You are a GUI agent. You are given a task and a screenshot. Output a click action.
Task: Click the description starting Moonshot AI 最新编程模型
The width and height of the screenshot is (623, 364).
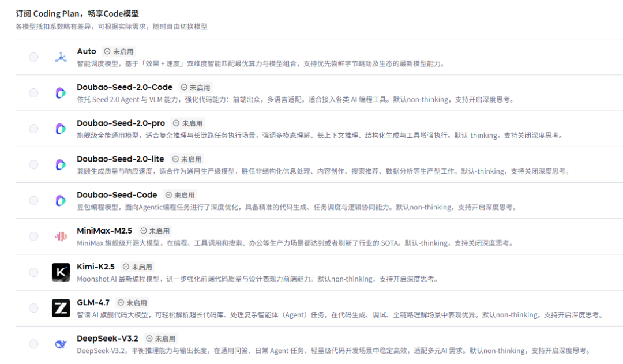coord(258,279)
